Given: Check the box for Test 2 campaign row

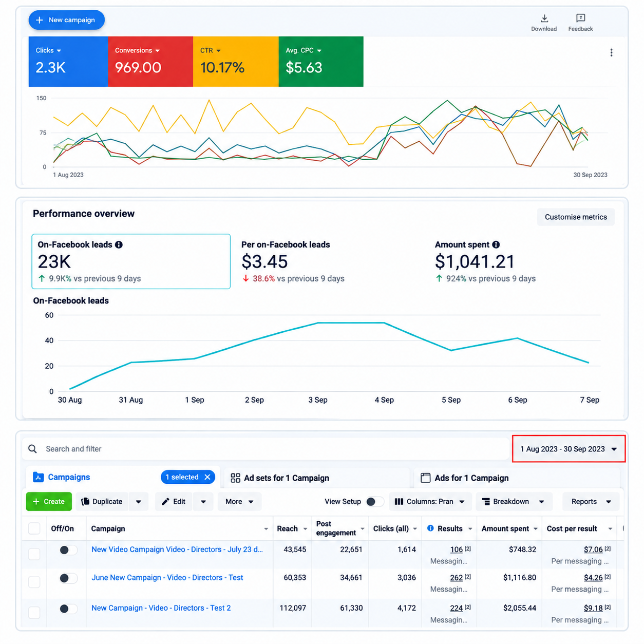Looking at the screenshot, I should click(x=34, y=612).
